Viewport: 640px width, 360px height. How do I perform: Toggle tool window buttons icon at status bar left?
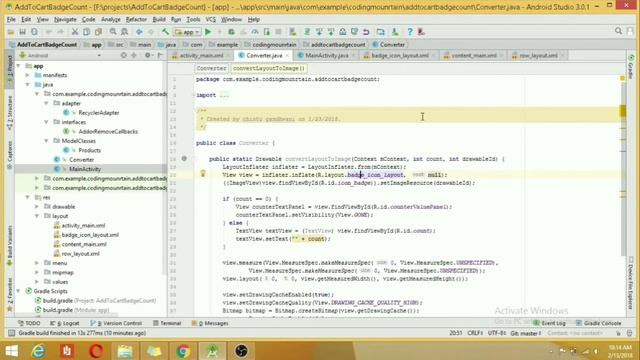point(11,333)
